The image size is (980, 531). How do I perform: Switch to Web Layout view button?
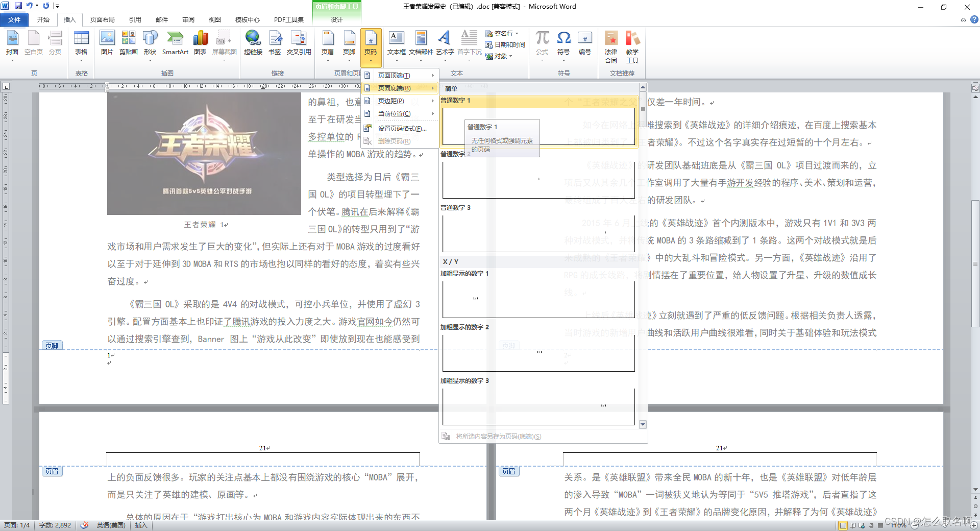[863, 525]
